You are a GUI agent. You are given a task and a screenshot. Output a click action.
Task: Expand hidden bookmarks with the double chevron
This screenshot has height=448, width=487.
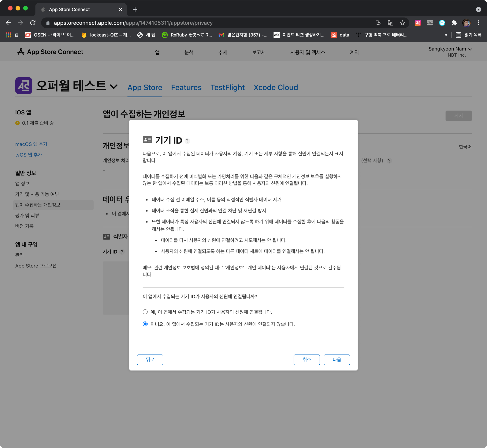(446, 35)
